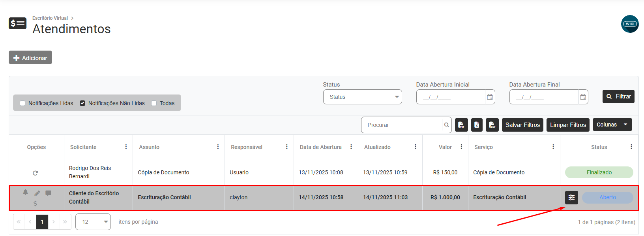Click the dollar sign icon in second row
This screenshot has width=644, height=236.
coord(35,204)
